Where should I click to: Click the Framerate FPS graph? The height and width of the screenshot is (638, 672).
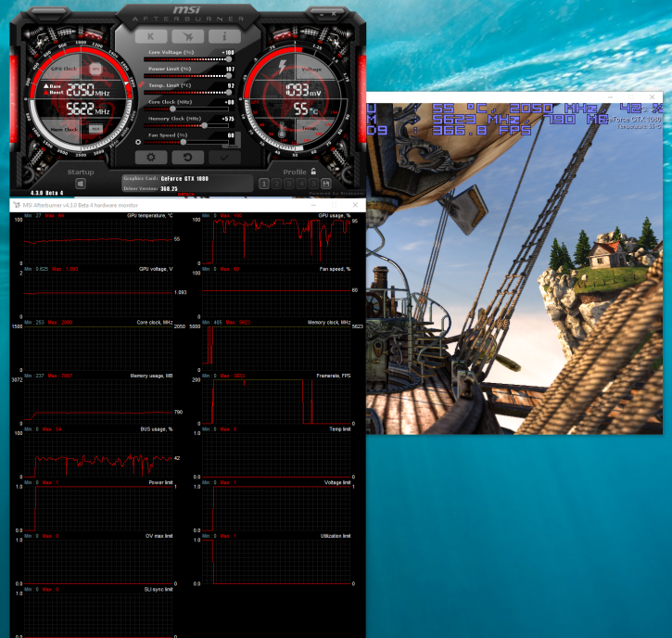pos(276,401)
